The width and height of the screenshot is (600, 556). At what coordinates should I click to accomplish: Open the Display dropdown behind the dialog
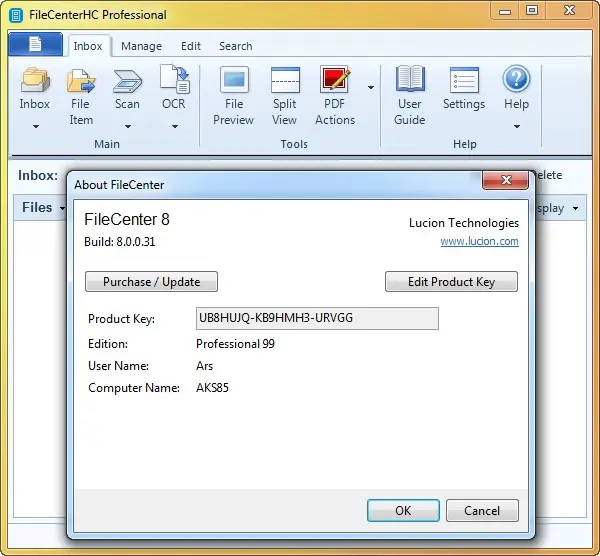pos(558,209)
